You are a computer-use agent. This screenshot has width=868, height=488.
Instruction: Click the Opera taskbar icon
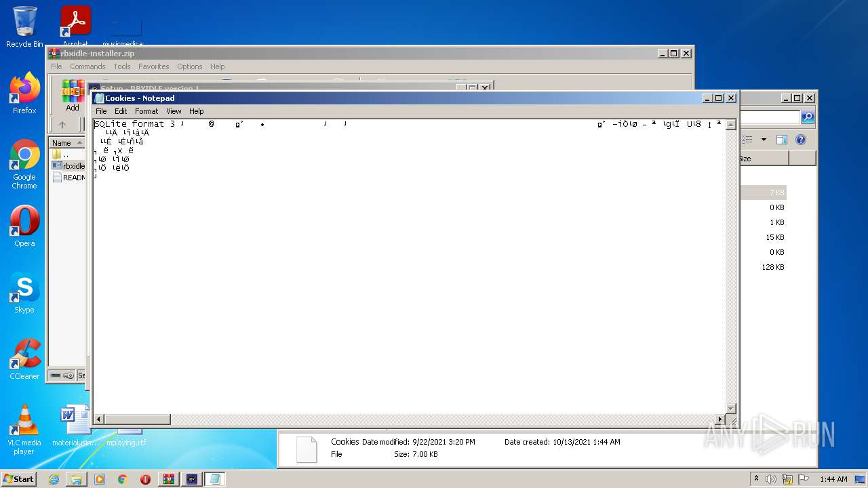145,479
